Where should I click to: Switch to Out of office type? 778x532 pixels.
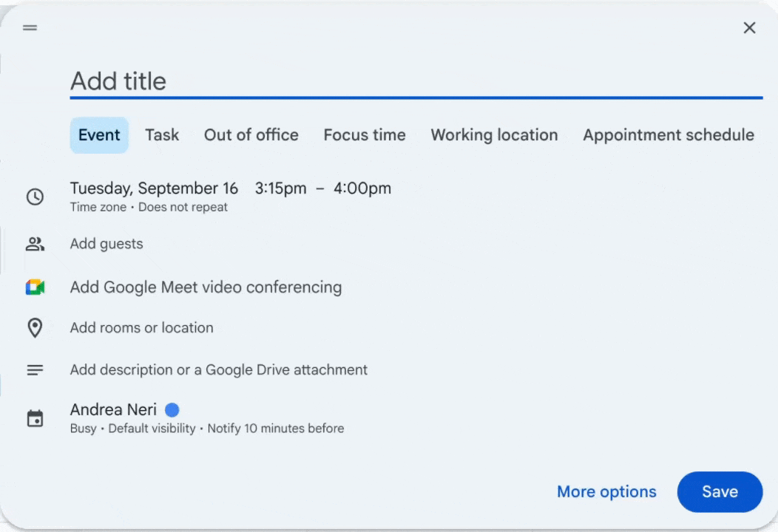click(251, 135)
